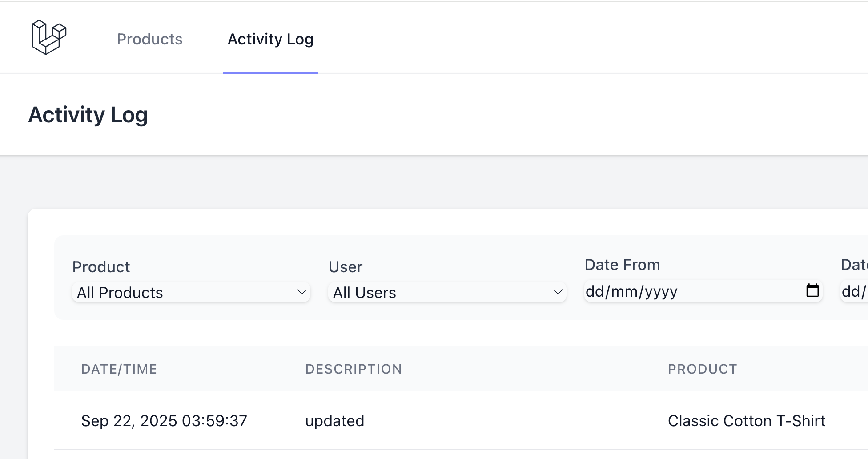This screenshot has height=459, width=868.
Task: Select the Activity Log navigation tab
Action: 270,39
